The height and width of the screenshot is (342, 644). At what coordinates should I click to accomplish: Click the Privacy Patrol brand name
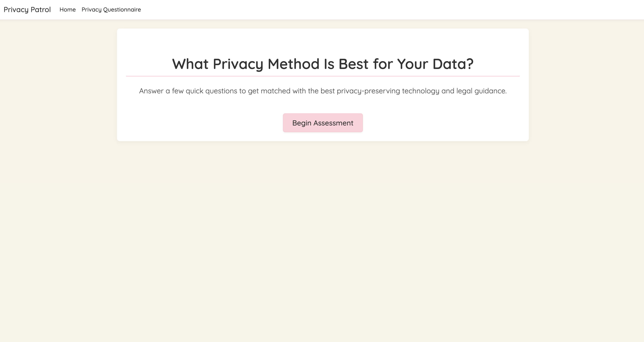pyautogui.click(x=27, y=10)
